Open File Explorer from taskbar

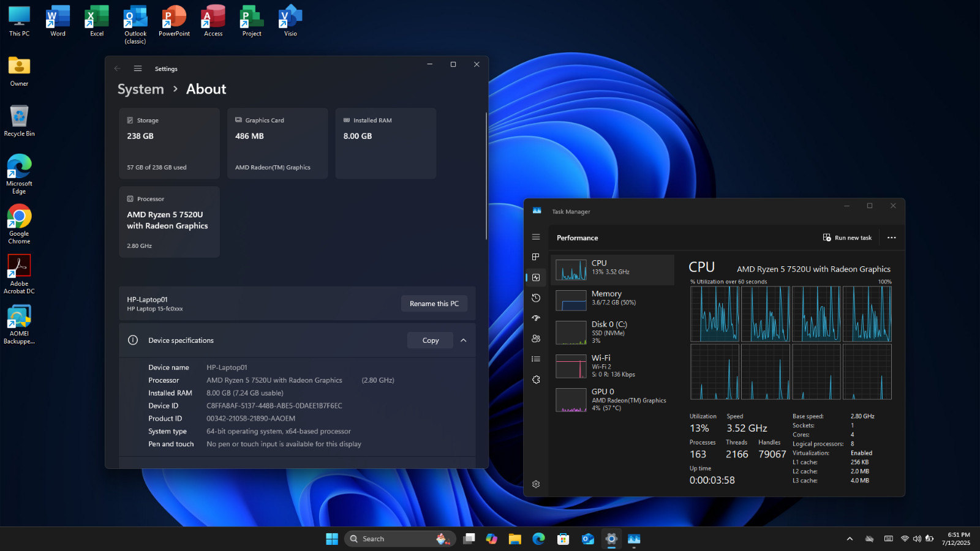[x=515, y=539]
